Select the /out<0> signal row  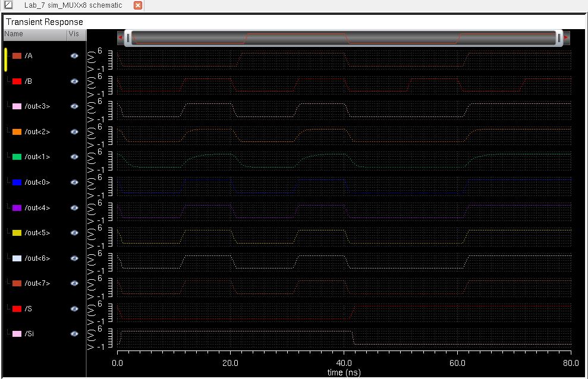tap(37, 182)
